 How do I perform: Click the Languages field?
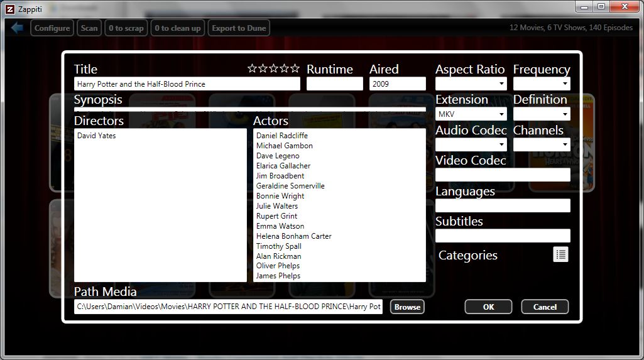tap(503, 205)
